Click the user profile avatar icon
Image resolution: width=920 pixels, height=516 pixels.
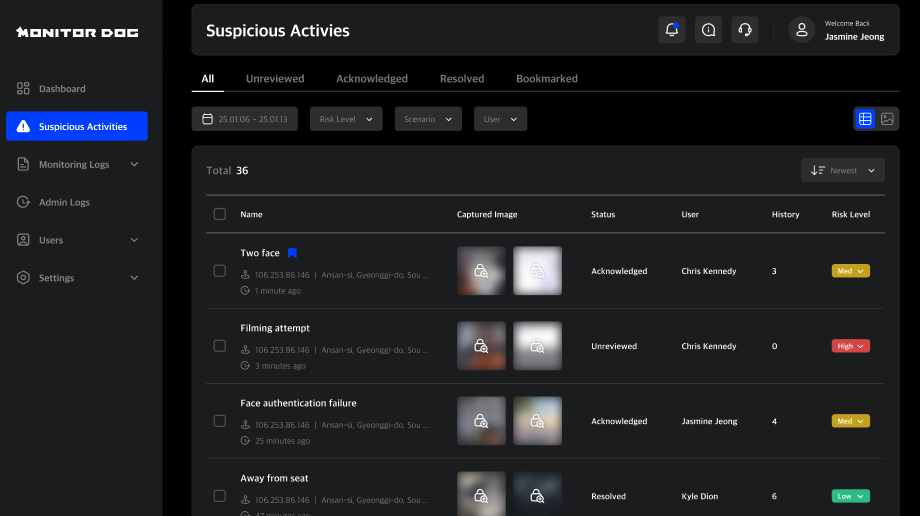pyautogui.click(x=801, y=30)
